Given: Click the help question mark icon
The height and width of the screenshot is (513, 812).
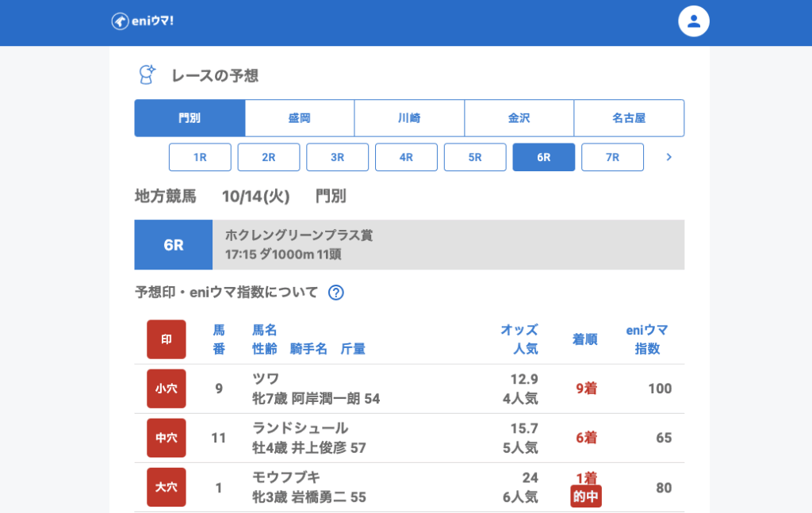Looking at the screenshot, I should [336, 293].
